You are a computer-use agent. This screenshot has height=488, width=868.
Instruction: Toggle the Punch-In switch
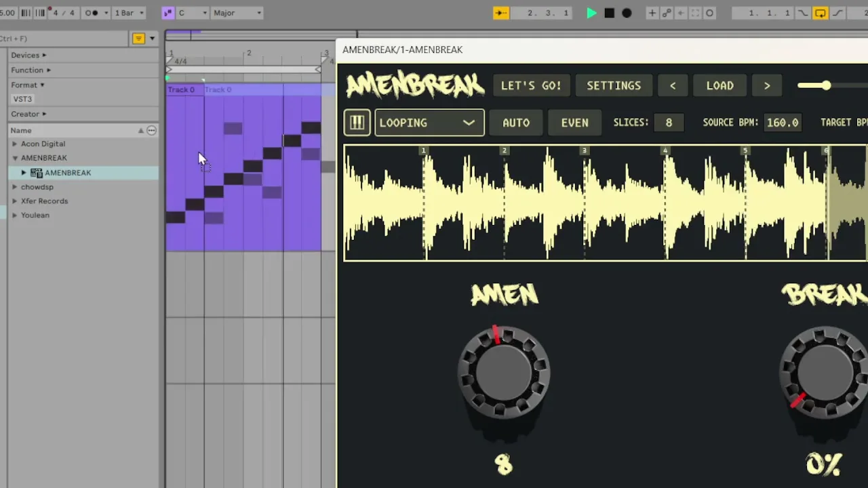pos(804,13)
